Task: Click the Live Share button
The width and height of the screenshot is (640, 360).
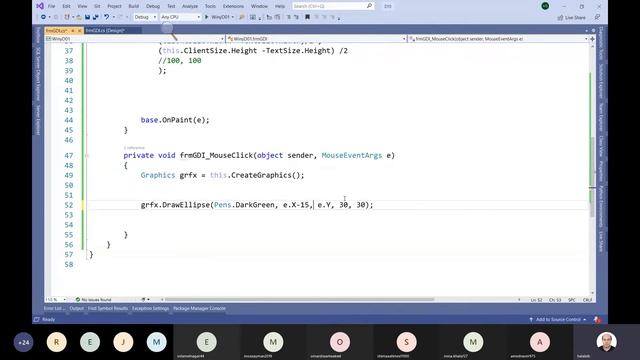Action: coord(571,18)
